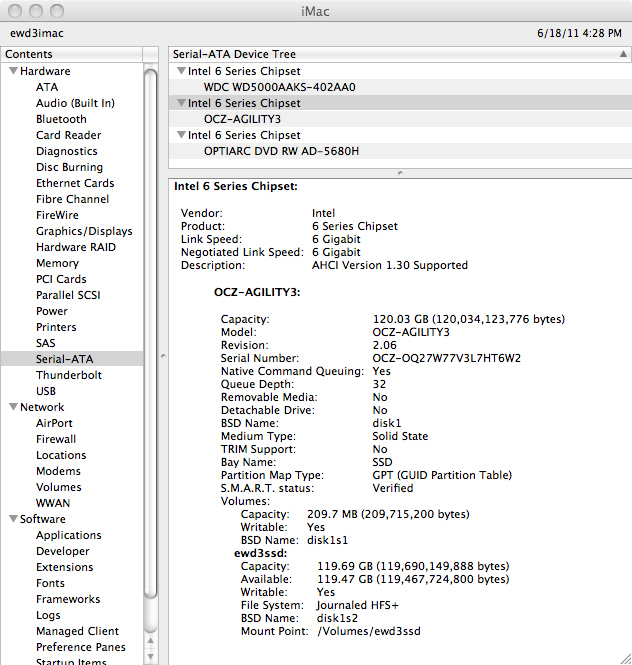Open the Card Reader entry
The image size is (632, 665).
click(x=68, y=135)
